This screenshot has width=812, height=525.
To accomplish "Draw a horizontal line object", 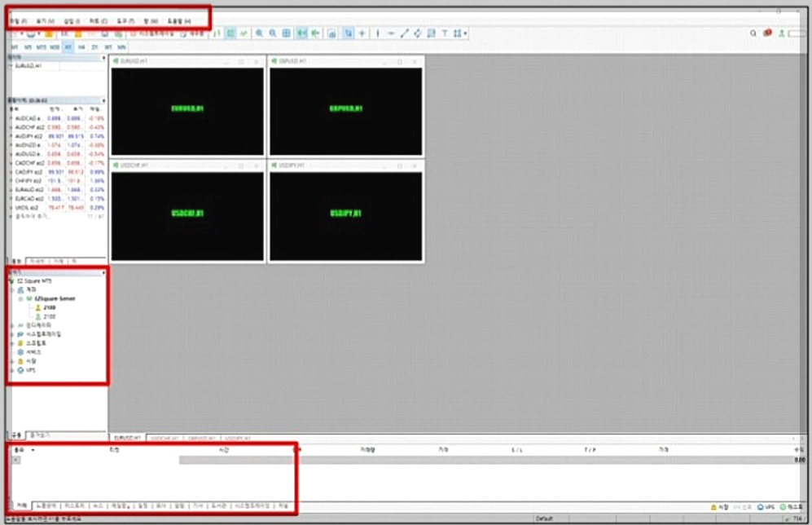I will click(391, 33).
